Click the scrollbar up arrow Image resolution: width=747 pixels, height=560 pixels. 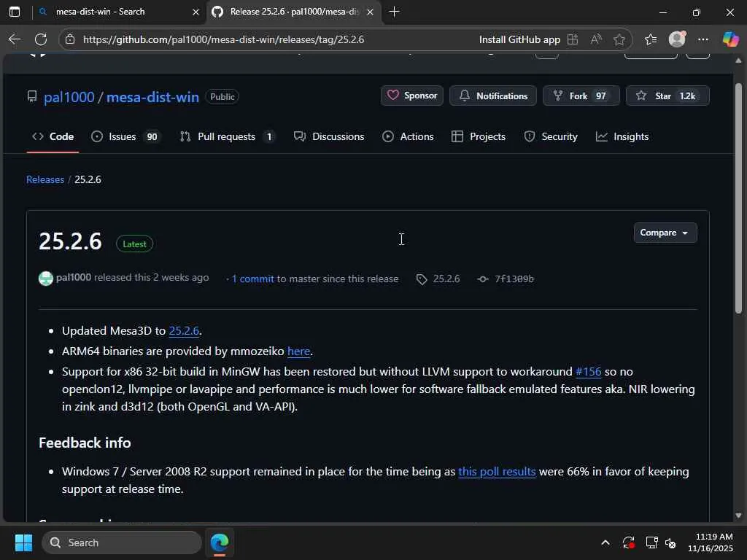coord(738,61)
